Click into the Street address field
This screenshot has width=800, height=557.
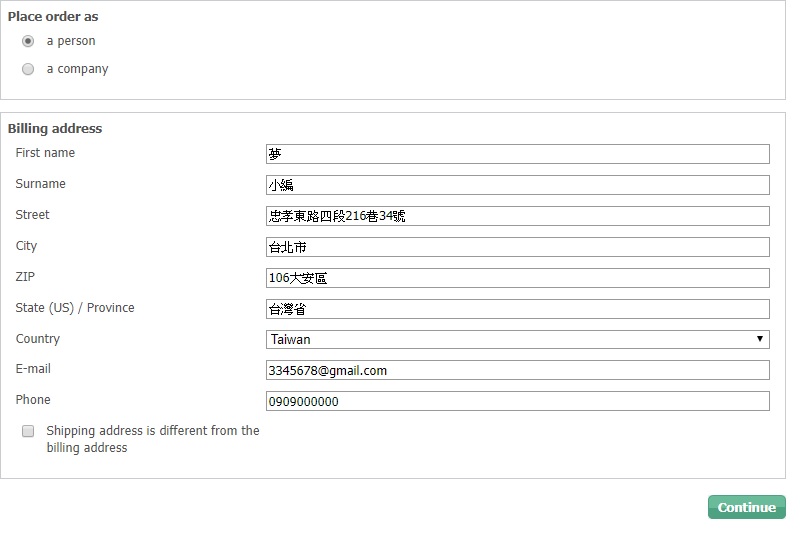pyautogui.click(x=517, y=216)
